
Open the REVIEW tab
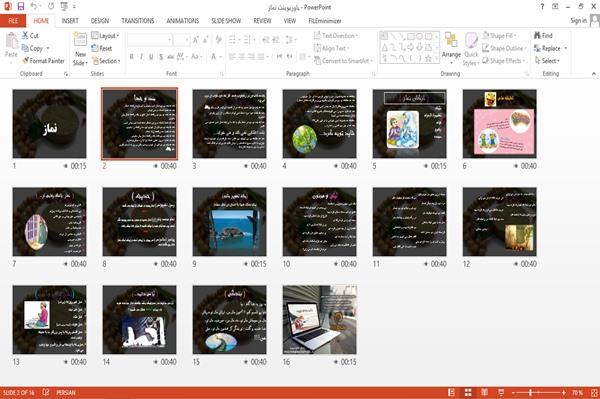coord(262,21)
